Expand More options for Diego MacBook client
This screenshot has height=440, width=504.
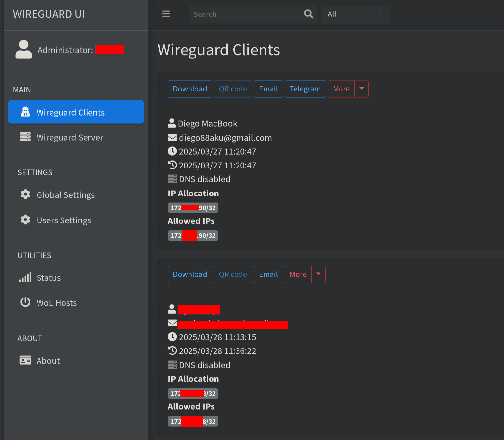click(361, 89)
